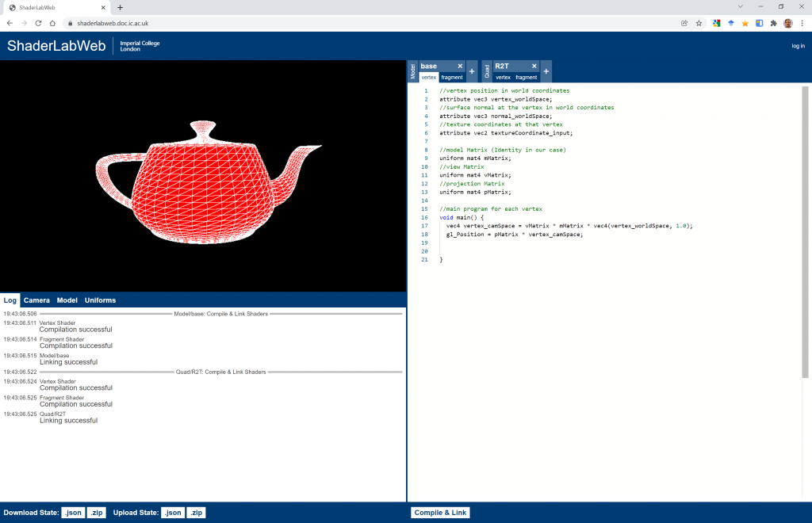Open the Chrome three-dot menu
812x523 pixels.
pos(802,23)
